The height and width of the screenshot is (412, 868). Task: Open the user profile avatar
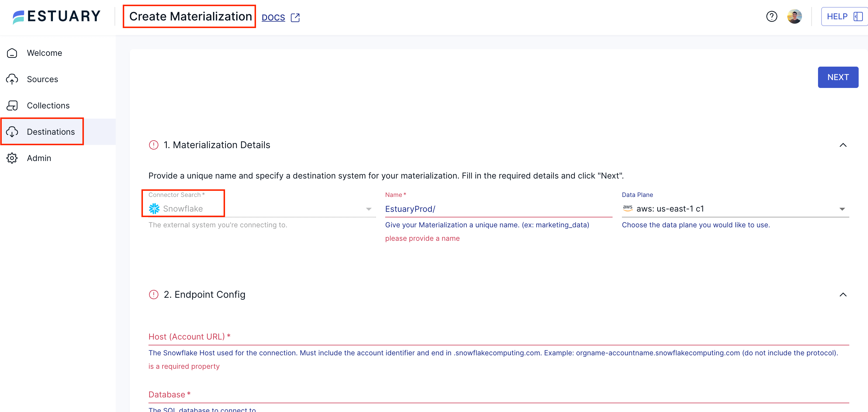[795, 16]
